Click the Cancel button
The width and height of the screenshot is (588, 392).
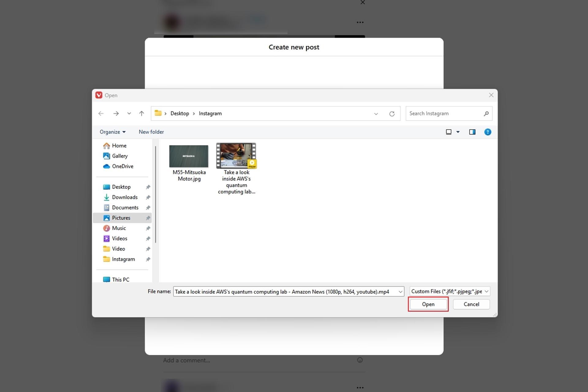pos(471,304)
